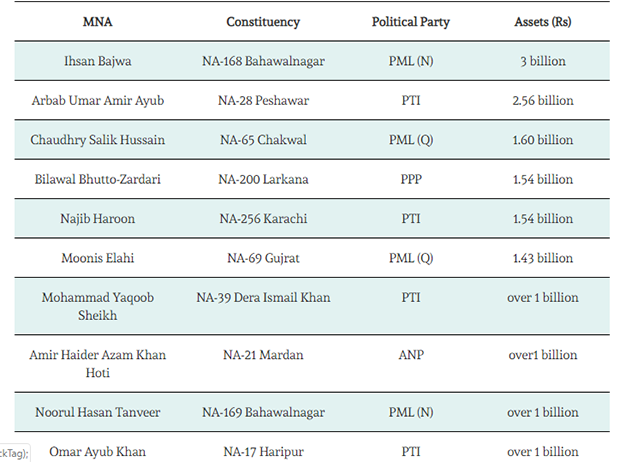The height and width of the screenshot is (462, 620).
Task: Select the 1.43 billion assets value
Action: pos(542,258)
